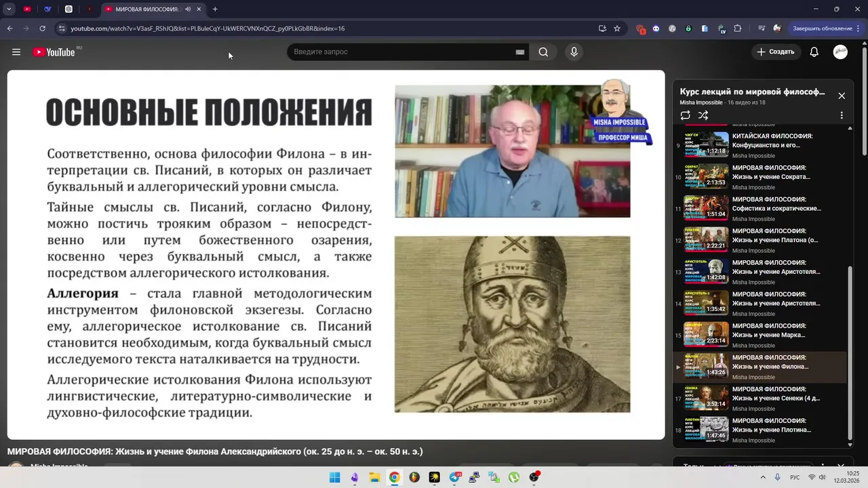Screen dimensions: 868x488
Task: Click the URL address bar
Action: pyautogui.click(x=325, y=28)
